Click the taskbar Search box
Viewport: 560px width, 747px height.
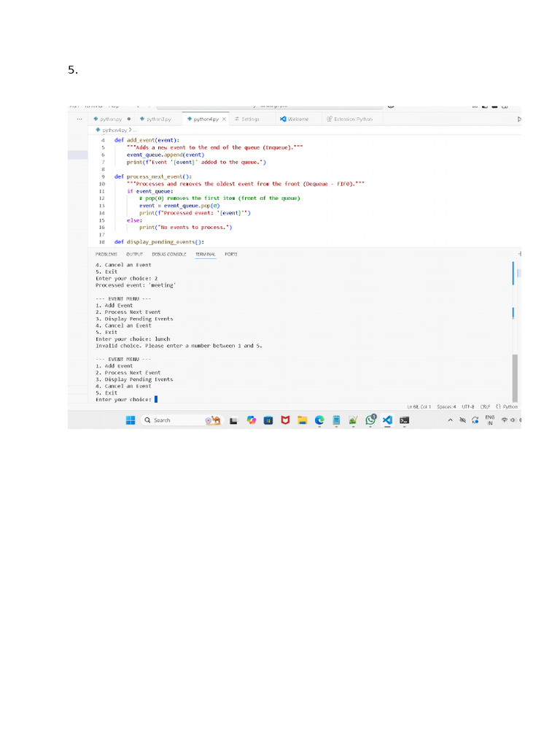tap(181, 420)
